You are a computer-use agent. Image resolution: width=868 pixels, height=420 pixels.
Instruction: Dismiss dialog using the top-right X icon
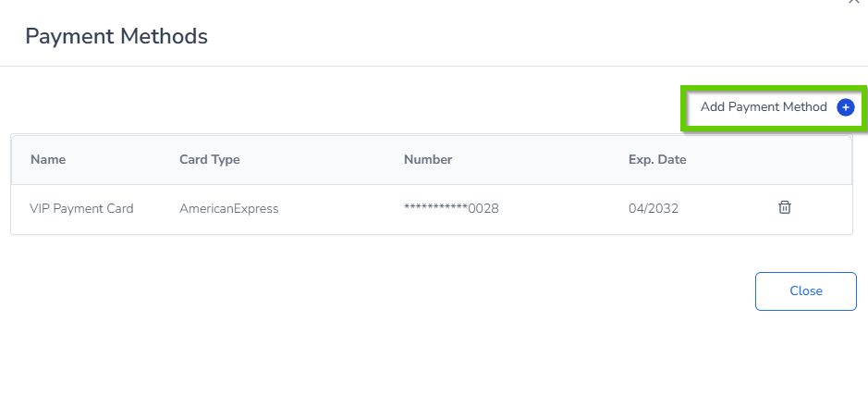pyautogui.click(x=854, y=3)
